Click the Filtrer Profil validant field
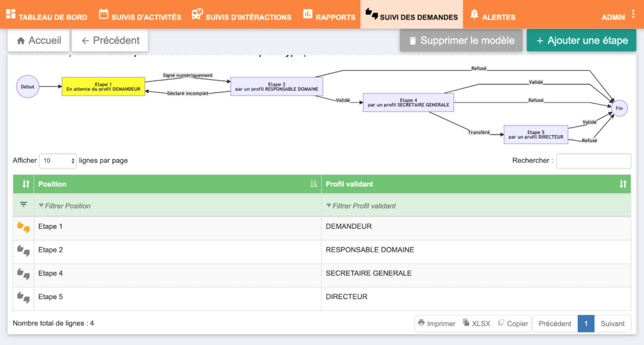This screenshot has width=644, height=345. (x=477, y=206)
